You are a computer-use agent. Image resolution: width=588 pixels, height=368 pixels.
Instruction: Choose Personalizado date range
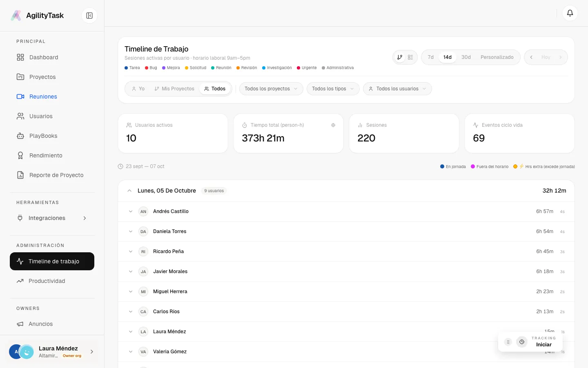point(497,57)
